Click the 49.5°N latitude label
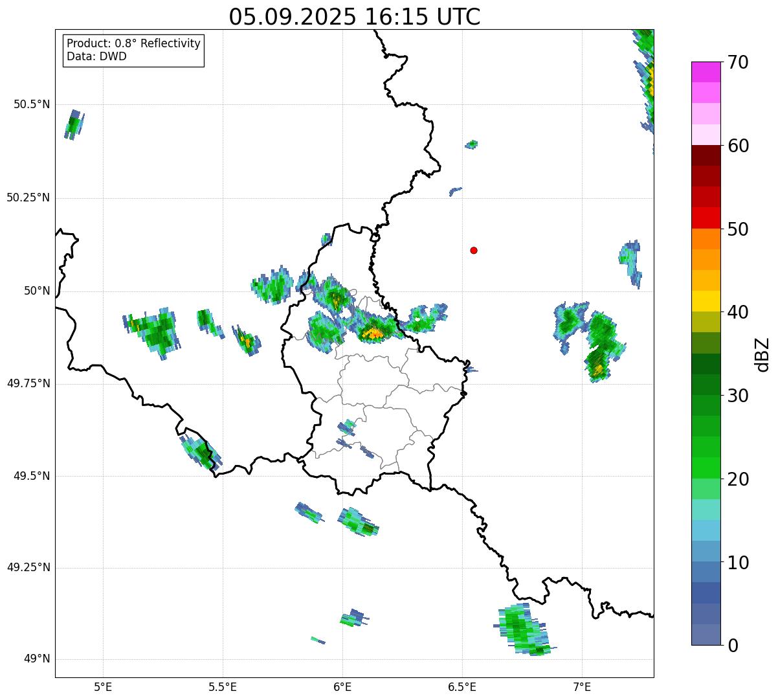This screenshot has width=778, height=700. pyautogui.click(x=32, y=476)
